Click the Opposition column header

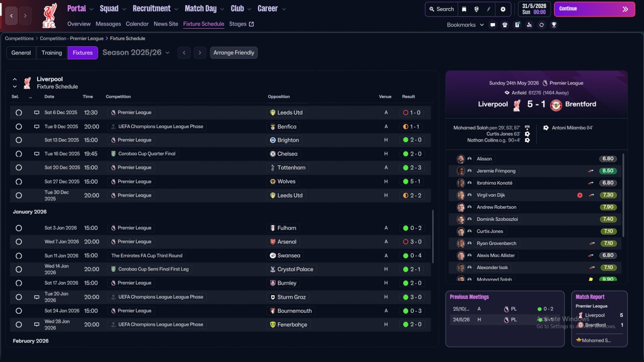tap(279, 97)
